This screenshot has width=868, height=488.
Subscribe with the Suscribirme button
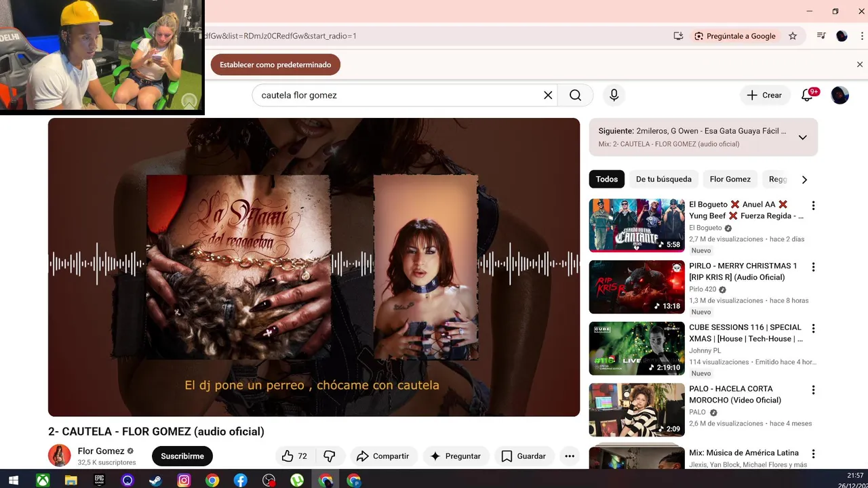tap(182, 456)
